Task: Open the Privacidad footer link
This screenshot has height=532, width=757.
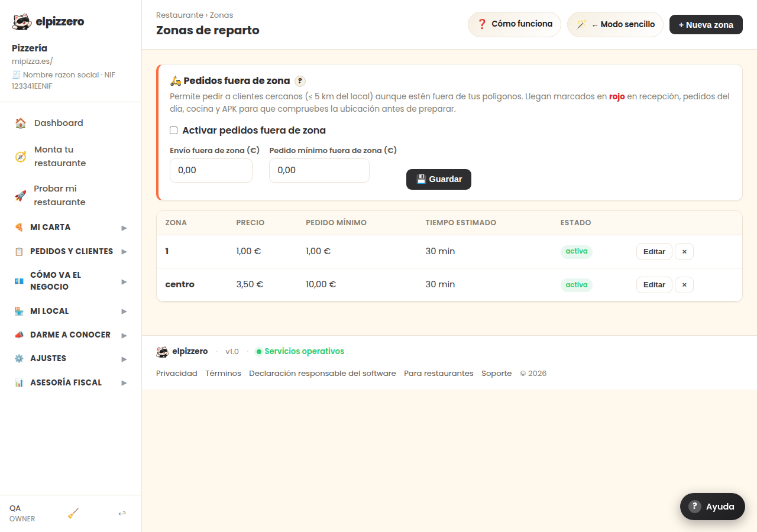Action: coord(177,374)
